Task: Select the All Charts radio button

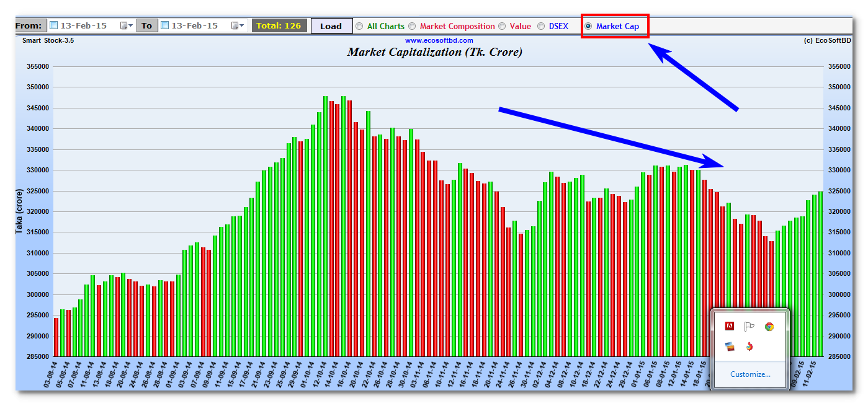Action: pyautogui.click(x=359, y=26)
